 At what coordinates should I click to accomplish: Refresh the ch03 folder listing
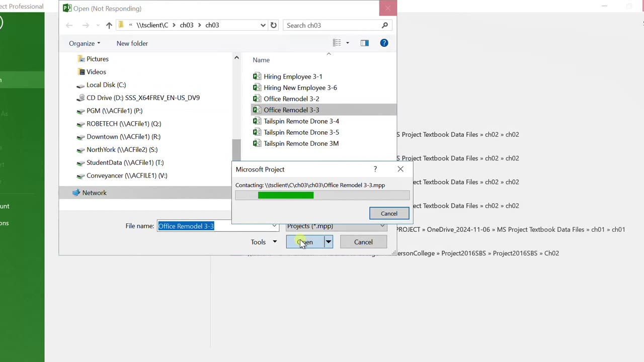click(x=274, y=25)
